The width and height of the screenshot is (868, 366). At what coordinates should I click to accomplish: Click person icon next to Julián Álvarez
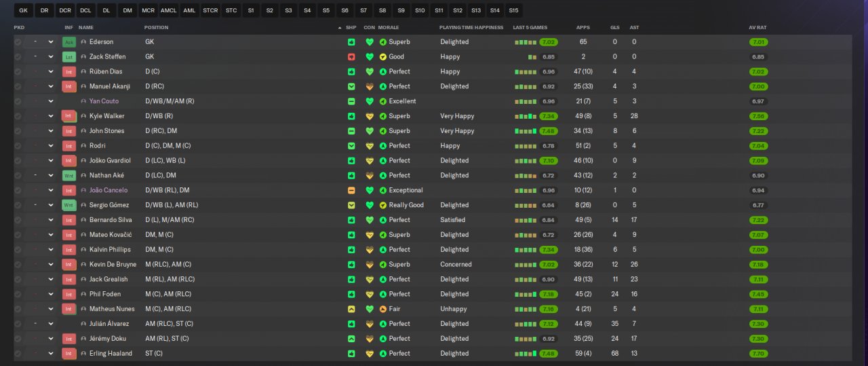click(83, 324)
